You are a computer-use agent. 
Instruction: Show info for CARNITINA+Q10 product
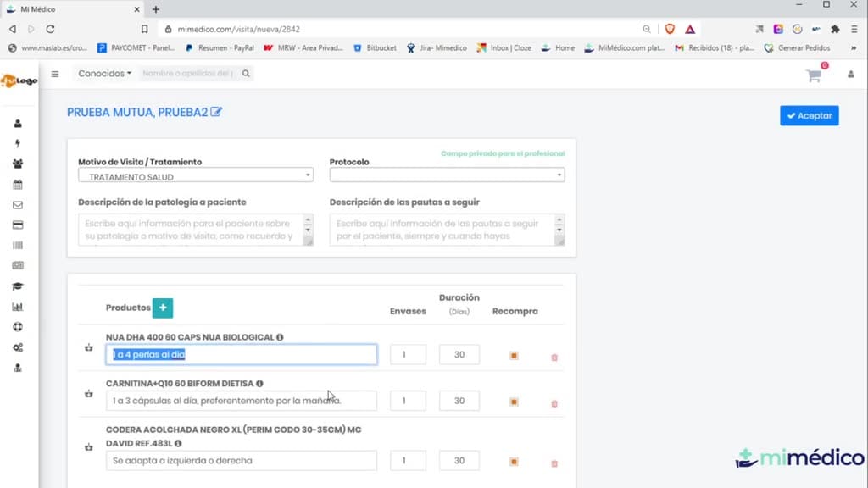coord(259,384)
